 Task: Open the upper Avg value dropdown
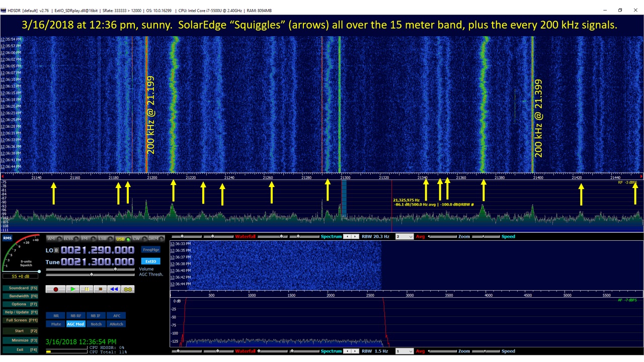[x=404, y=236]
